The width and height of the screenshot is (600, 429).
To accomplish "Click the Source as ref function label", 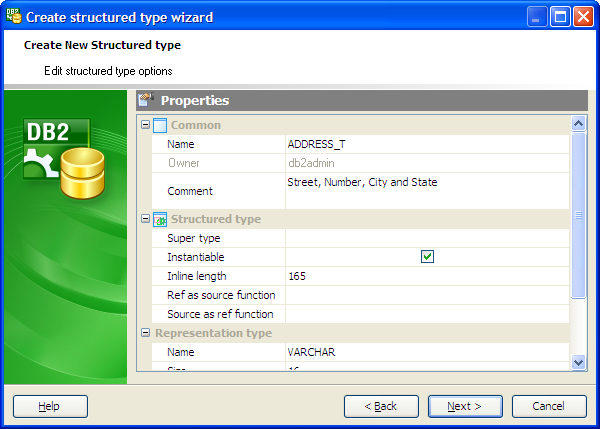I will [220, 314].
